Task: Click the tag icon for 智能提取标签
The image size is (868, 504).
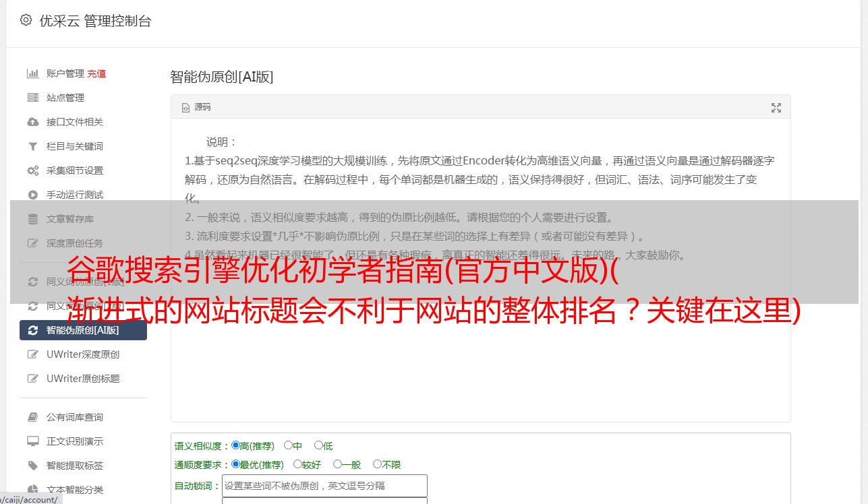Action: pyautogui.click(x=32, y=466)
